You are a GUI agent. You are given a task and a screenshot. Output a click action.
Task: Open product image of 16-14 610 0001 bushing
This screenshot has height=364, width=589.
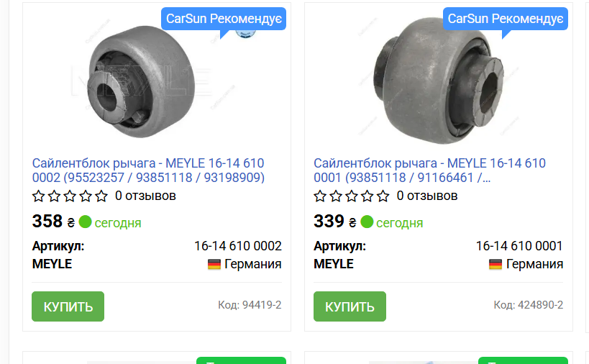tap(439, 81)
